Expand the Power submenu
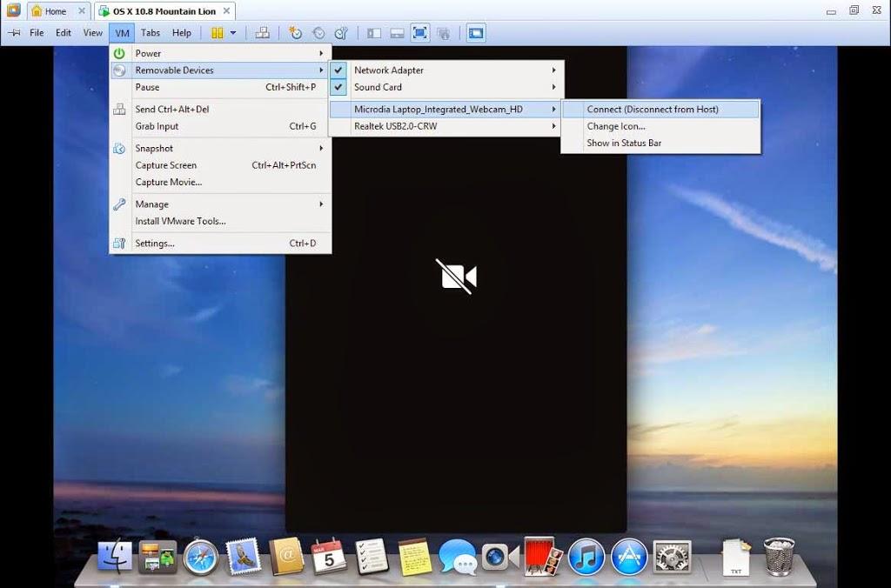Viewport: 891px width, 588px height. tap(218, 53)
